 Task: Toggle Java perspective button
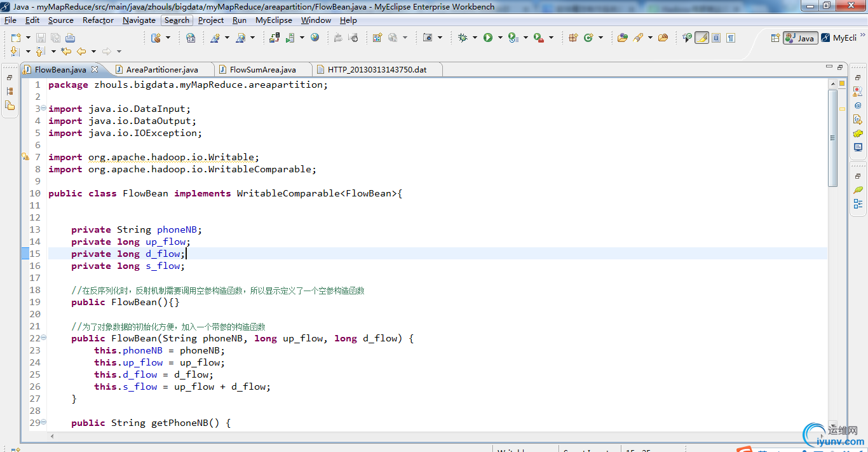pos(800,38)
